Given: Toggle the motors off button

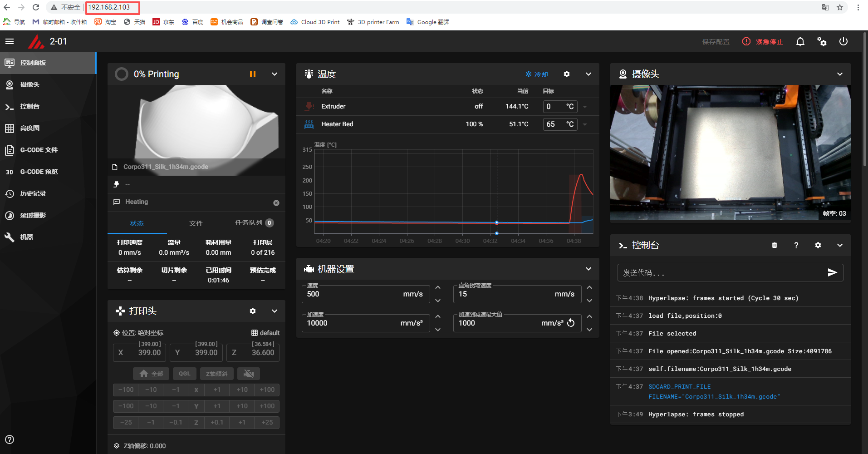Looking at the screenshot, I should tap(248, 374).
